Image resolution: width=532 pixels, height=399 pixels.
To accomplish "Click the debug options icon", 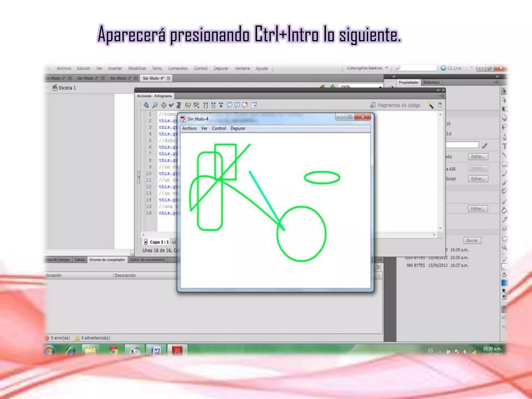I will 196,105.
